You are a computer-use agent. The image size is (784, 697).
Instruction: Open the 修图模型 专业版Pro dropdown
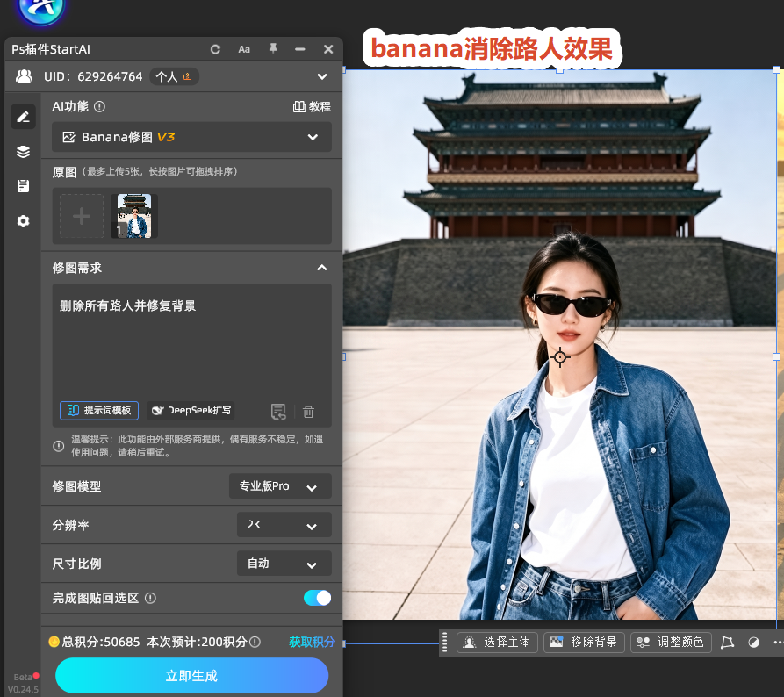[x=280, y=486]
